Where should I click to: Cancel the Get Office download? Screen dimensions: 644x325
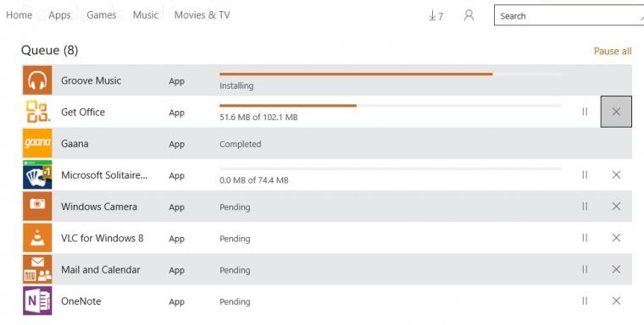(x=616, y=112)
